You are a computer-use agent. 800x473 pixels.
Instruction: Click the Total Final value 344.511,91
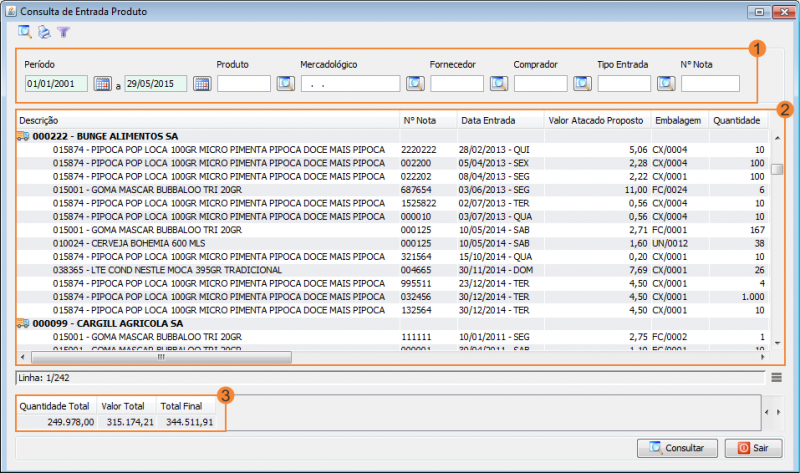pos(189,422)
